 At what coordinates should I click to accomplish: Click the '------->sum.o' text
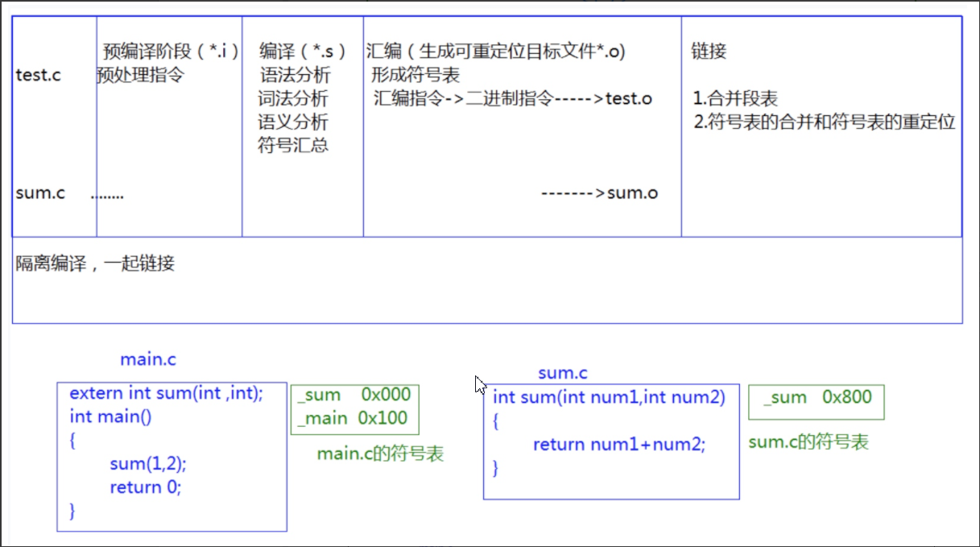click(600, 193)
